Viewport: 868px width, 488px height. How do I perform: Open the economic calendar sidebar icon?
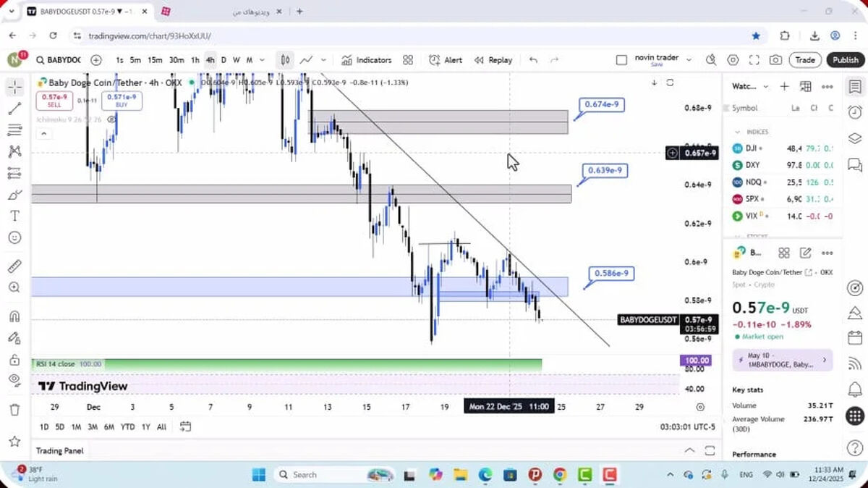(855, 338)
